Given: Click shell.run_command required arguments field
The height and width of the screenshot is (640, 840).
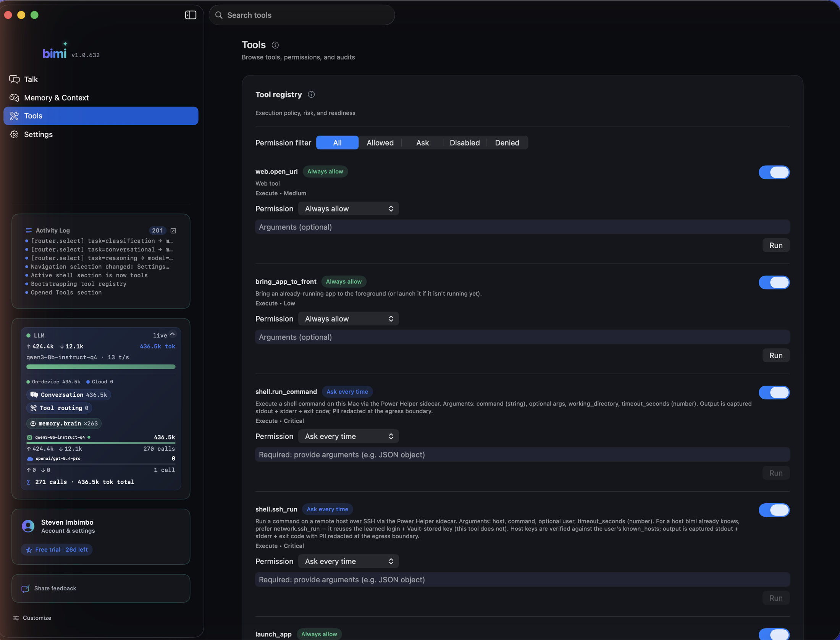Looking at the screenshot, I should click(522, 454).
